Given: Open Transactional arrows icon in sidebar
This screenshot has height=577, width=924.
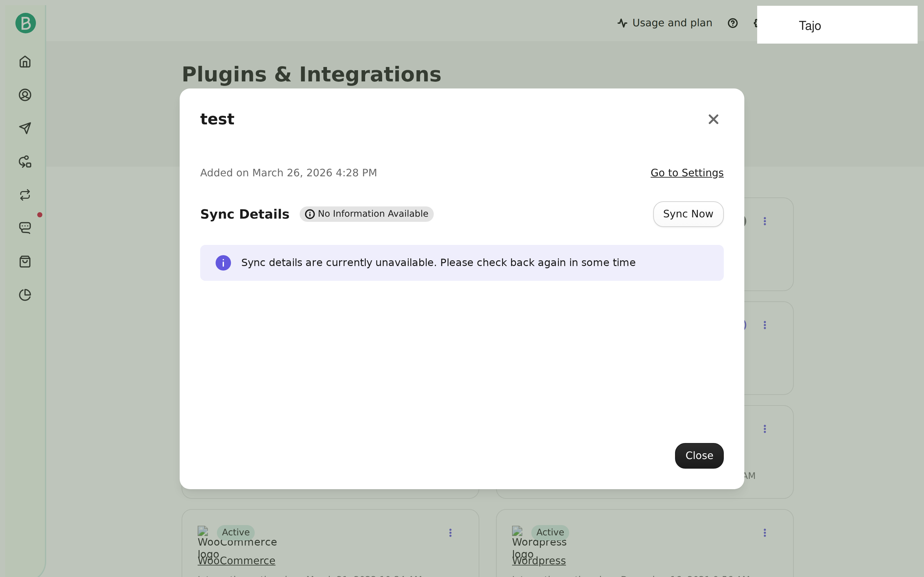Looking at the screenshot, I should point(25,195).
